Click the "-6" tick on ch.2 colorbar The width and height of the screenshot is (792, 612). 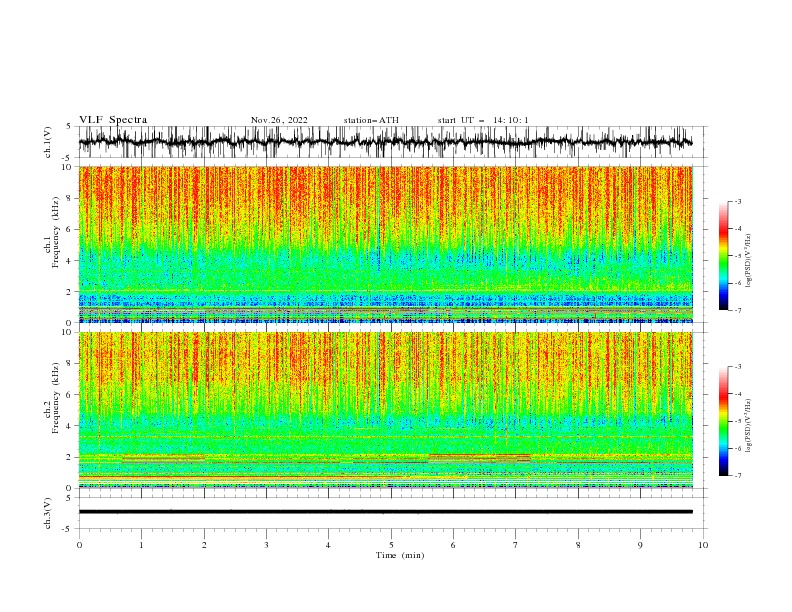tap(737, 448)
